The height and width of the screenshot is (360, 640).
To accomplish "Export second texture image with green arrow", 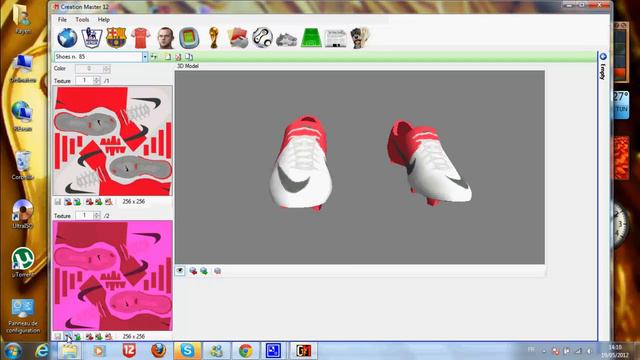I will pos(77,336).
